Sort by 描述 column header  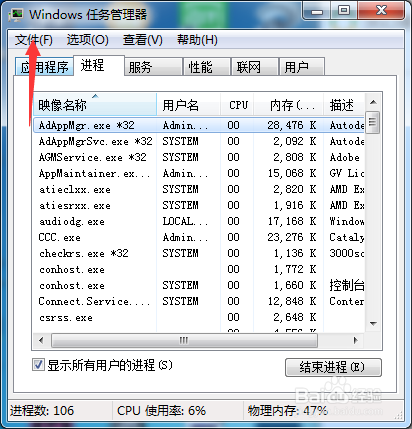click(344, 105)
